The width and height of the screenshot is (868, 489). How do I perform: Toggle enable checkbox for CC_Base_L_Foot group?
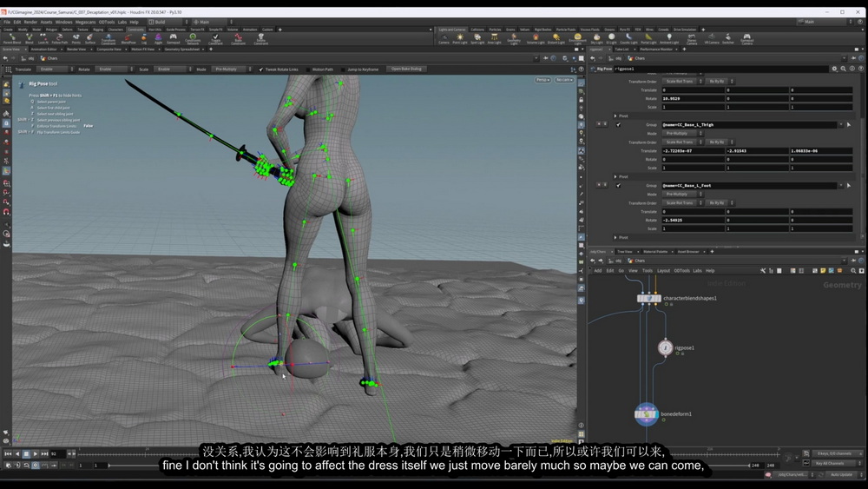[618, 186]
